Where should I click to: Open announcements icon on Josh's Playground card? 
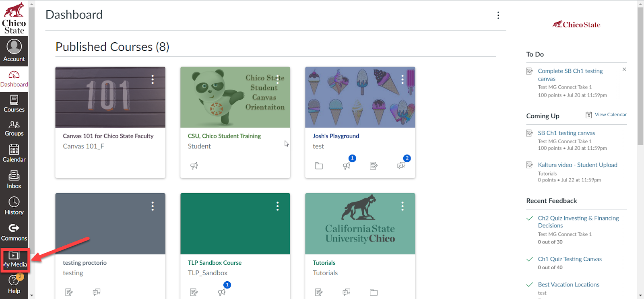click(x=347, y=166)
